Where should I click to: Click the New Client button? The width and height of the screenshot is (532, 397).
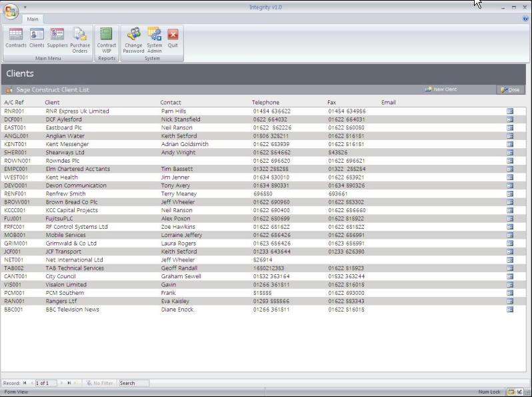point(441,89)
